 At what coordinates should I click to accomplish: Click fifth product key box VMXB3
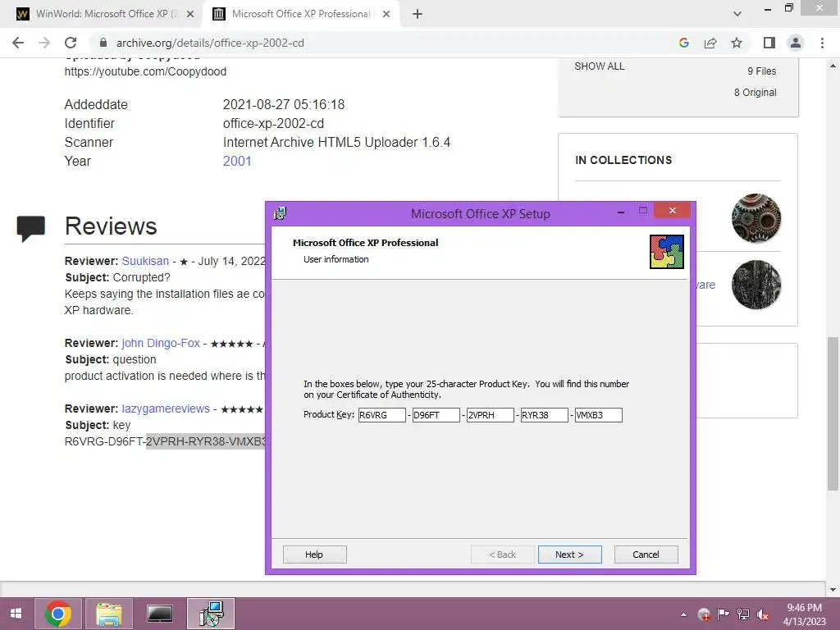[x=598, y=415]
